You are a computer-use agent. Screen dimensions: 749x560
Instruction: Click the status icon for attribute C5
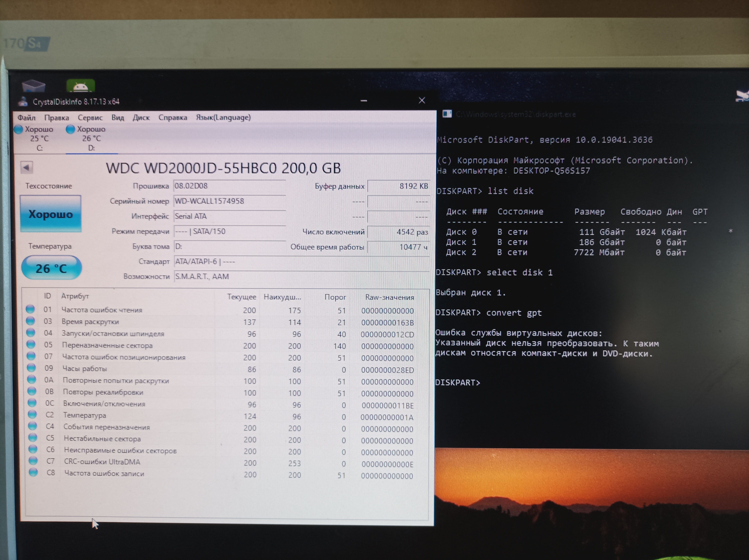pyautogui.click(x=33, y=438)
